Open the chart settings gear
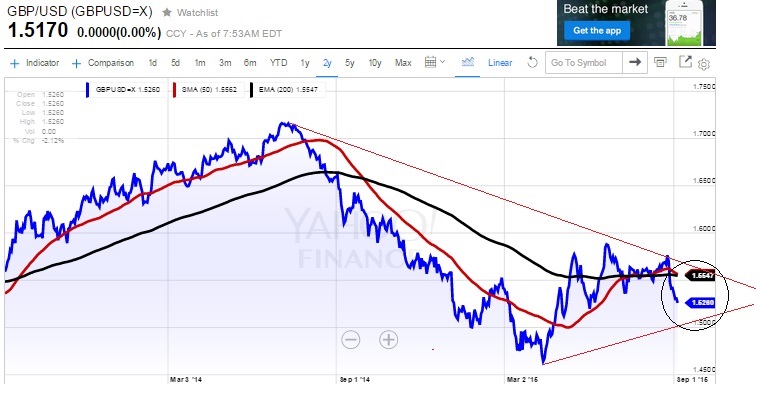761x404 pixels. click(704, 63)
